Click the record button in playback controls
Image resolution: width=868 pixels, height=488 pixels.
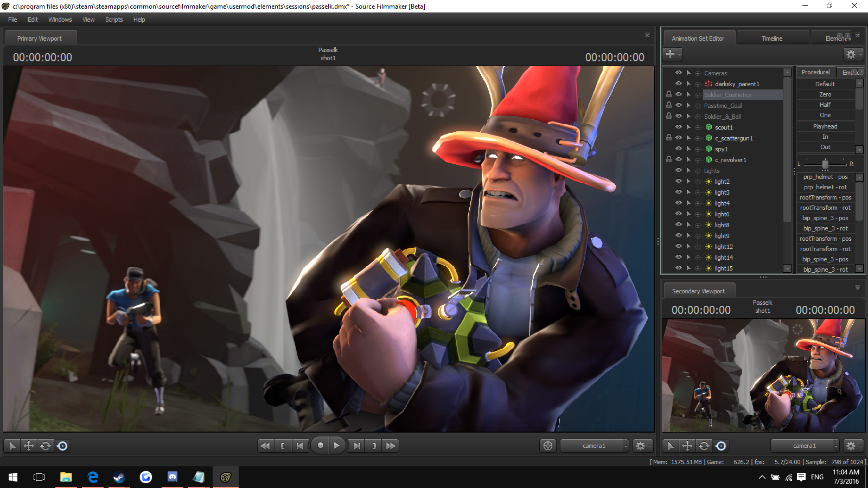321,446
